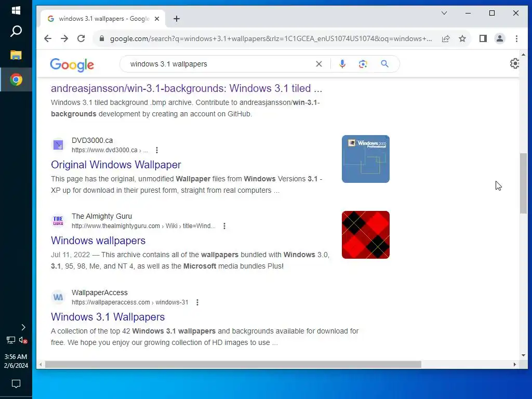
Task: Click the Chrome address bar URL
Action: [x=271, y=38]
